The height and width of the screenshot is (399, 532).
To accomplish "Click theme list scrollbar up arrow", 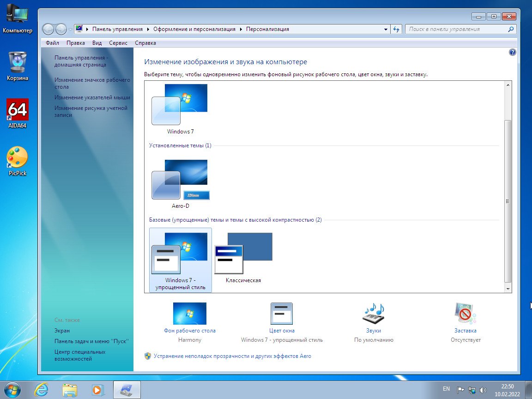I will [x=508, y=85].
